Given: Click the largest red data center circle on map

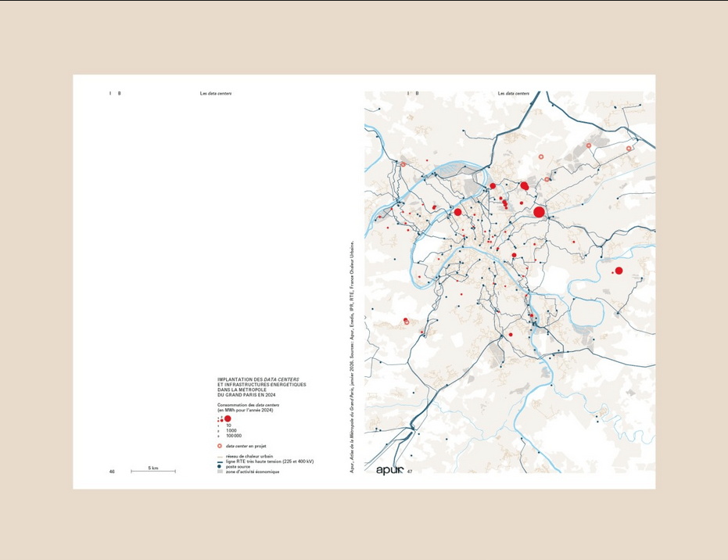Looking at the screenshot, I should coord(539,212).
